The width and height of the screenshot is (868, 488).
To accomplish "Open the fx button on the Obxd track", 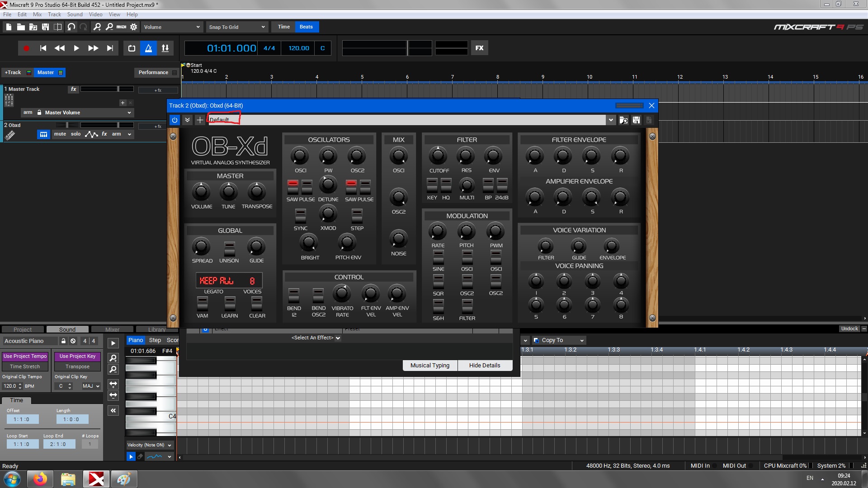I will tap(104, 134).
